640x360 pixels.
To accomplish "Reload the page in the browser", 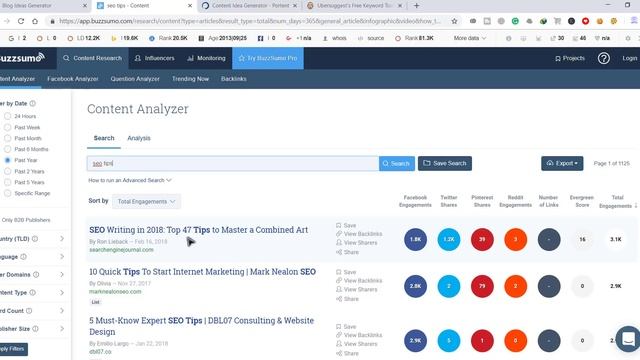I will point(21,21).
